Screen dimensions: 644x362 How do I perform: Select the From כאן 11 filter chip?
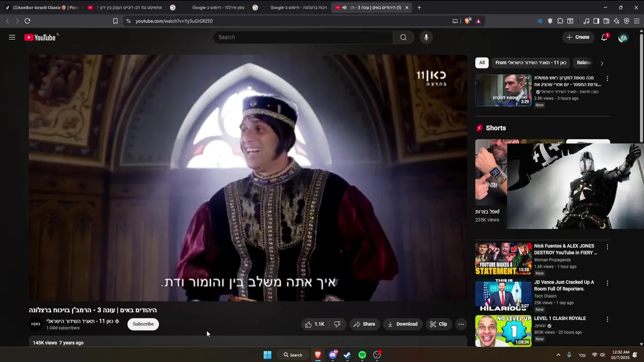click(x=531, y=63)
